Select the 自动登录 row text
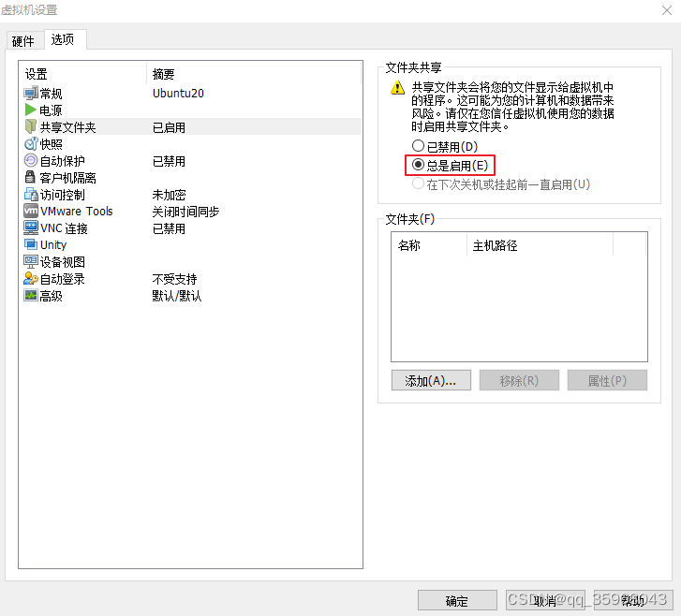 pyautogui.click(x=62, y=279)
